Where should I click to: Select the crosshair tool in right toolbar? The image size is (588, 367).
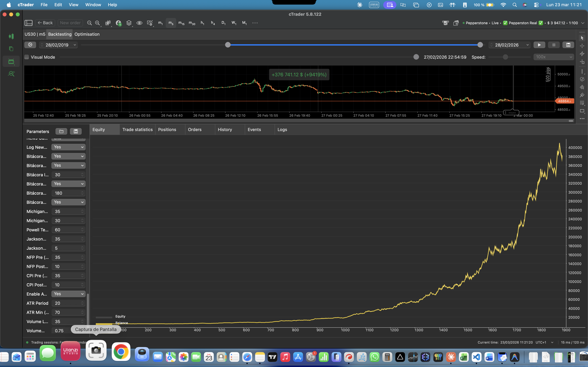pos(582,46)
